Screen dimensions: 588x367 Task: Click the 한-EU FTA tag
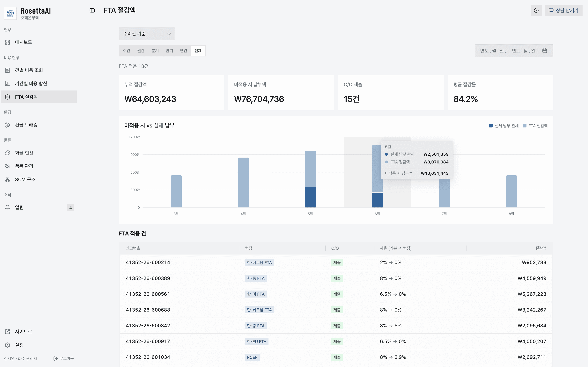point(256,342)
